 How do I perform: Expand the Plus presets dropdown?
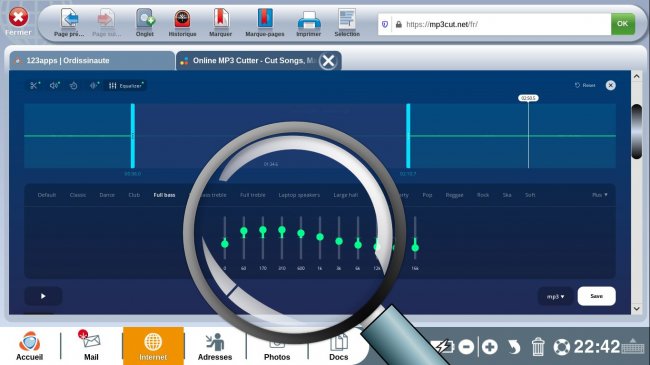tap(599, 195)
